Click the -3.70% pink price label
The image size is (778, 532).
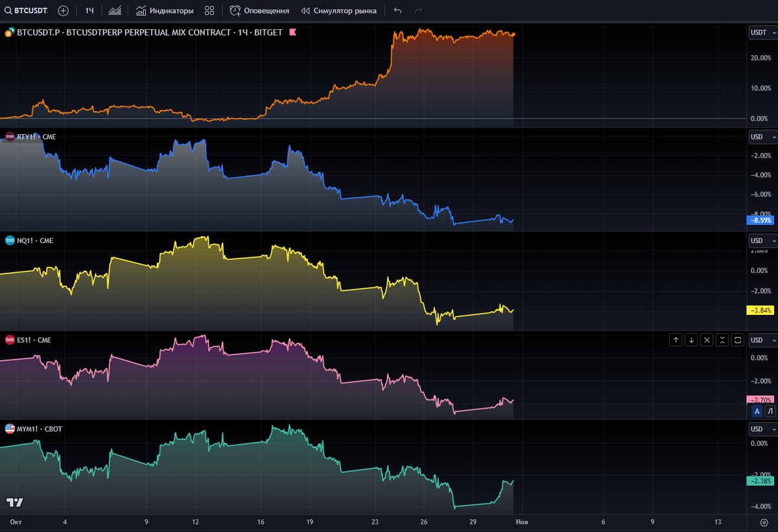click(760, 400)
